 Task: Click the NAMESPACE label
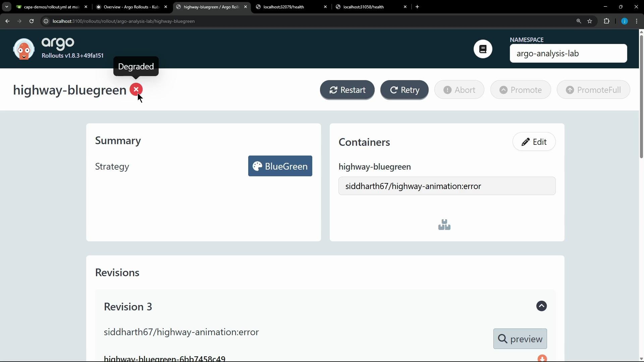tap(527, 40)
